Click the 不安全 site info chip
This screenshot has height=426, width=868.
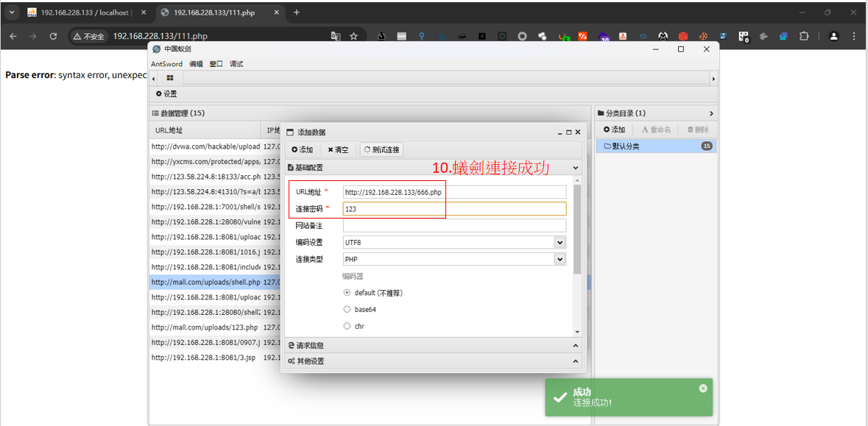coord(88,36)
